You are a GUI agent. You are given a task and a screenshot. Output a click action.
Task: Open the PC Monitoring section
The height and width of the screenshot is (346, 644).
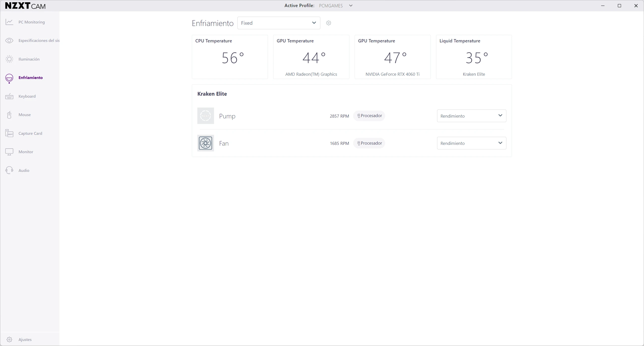pyautogui.click(x=32, y=22)
